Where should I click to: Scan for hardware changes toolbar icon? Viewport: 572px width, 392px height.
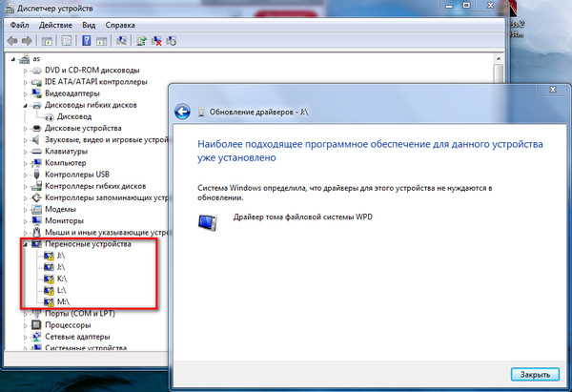coord(121,40)
